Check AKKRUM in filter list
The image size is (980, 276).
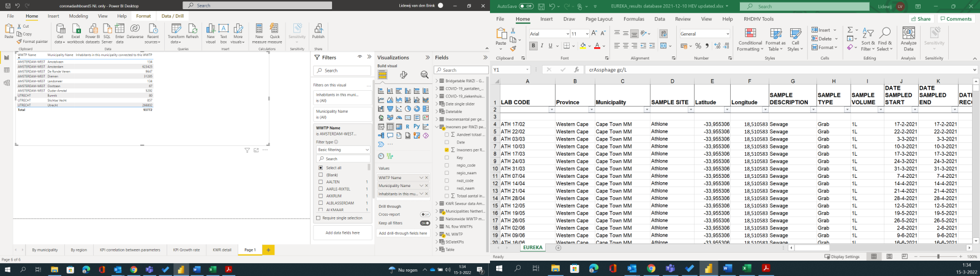(320, 196)
